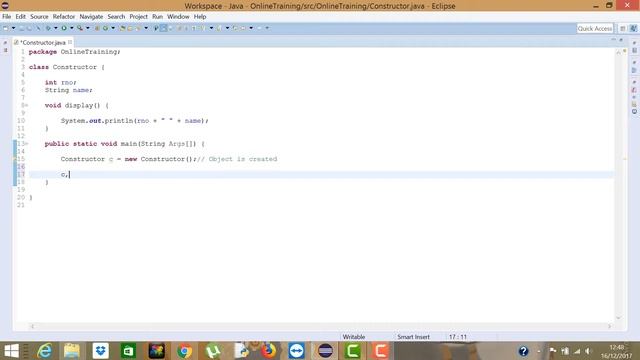
Task: Open the Debug configurations dropdown arrow
Action: click(x=56, y=28)
